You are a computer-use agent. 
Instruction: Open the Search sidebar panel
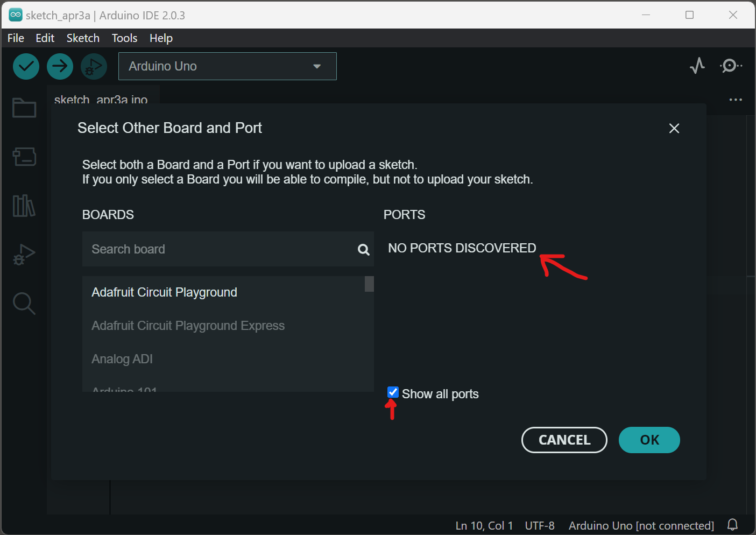coord(24,304)
